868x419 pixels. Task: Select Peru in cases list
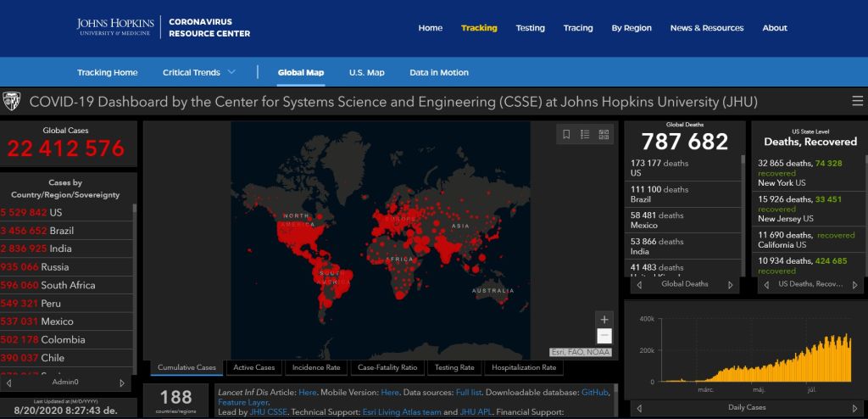click(x=66, y=304)
